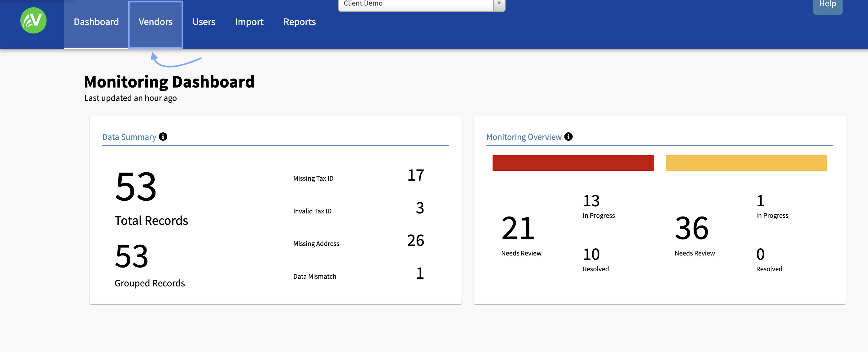Click the red status bar

coord(572,163)
